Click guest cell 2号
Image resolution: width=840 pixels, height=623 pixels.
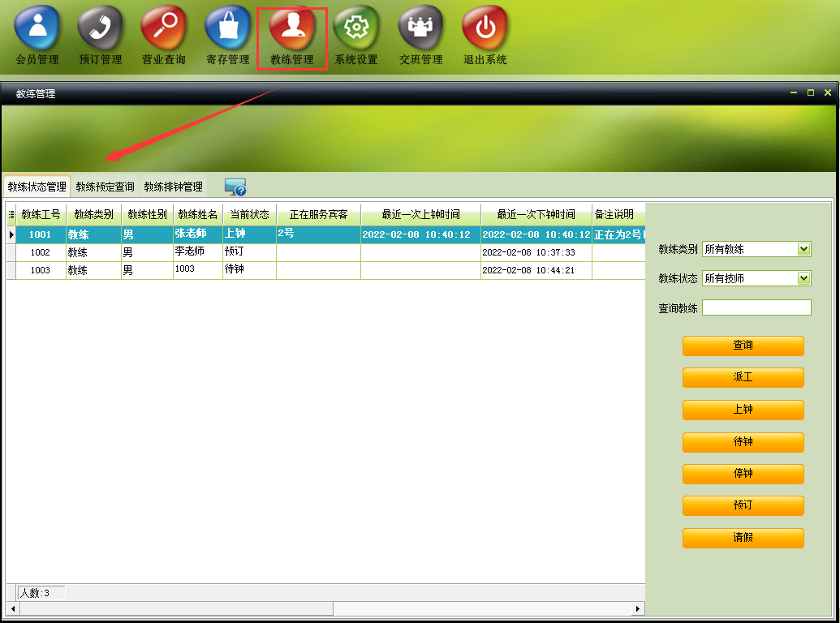click(x=319, y=234)
